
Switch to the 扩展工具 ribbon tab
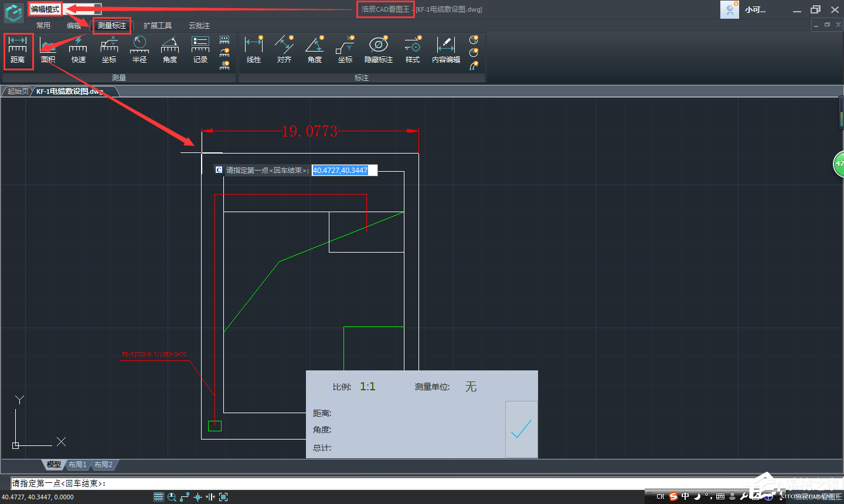coord(158,25)
